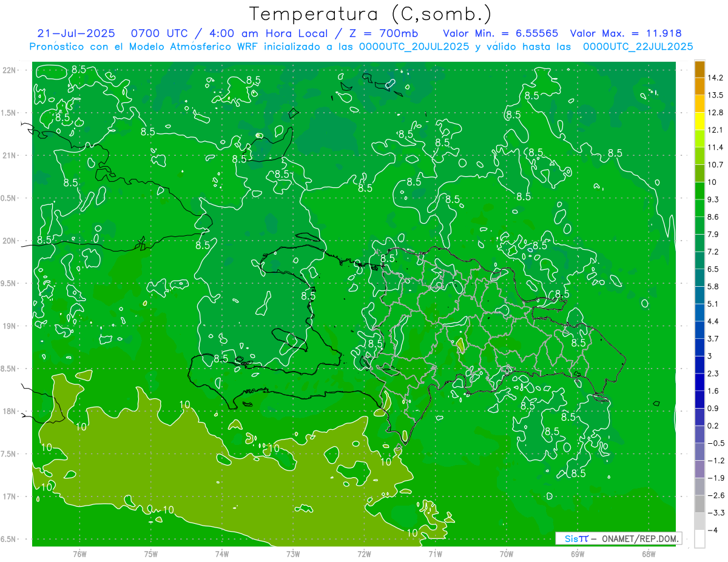Click the "22N" latitude axis label

tap(10, 70)
